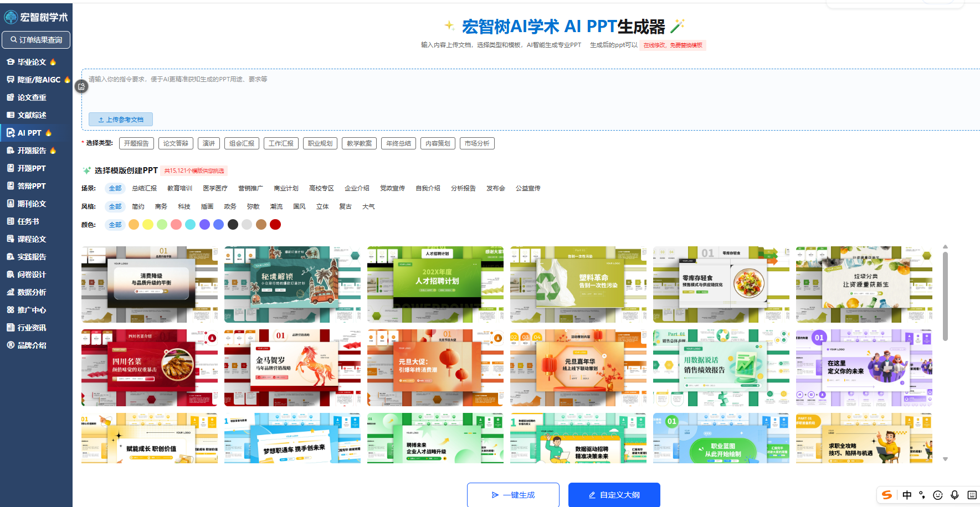Click the 实践报告 sidebar icon
The width and height of the screenshot is (980, 507).
click(11, 257)
